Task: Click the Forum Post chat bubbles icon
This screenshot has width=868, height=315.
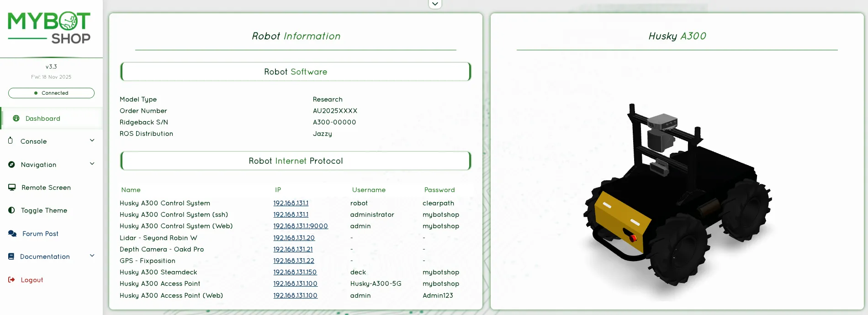Action: click(x=12, y=234)
